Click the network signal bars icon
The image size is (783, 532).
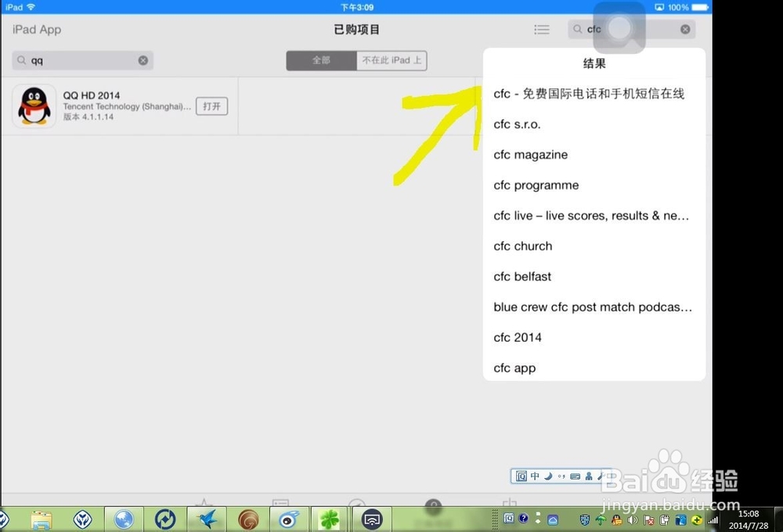(713, 520)
